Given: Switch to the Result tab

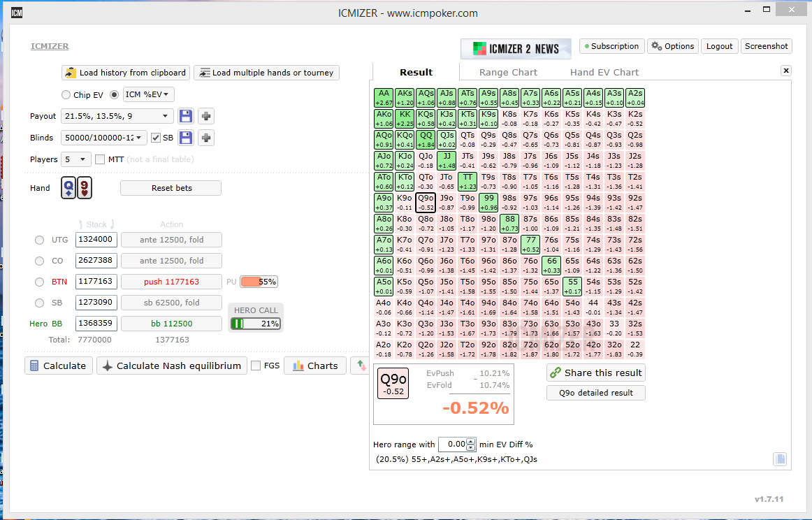Looking at the screenshot, I should pyautogui.click(x=416, y=73).
